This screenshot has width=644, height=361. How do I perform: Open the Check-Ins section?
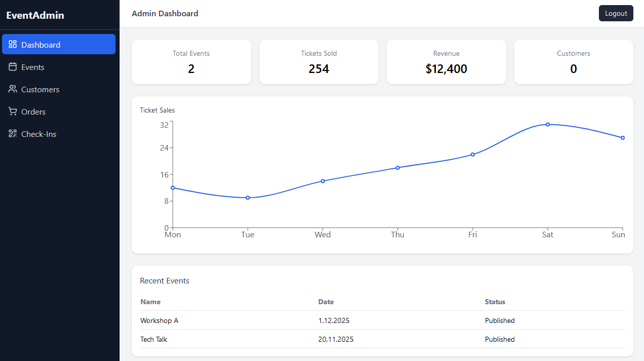pos(39,134)
